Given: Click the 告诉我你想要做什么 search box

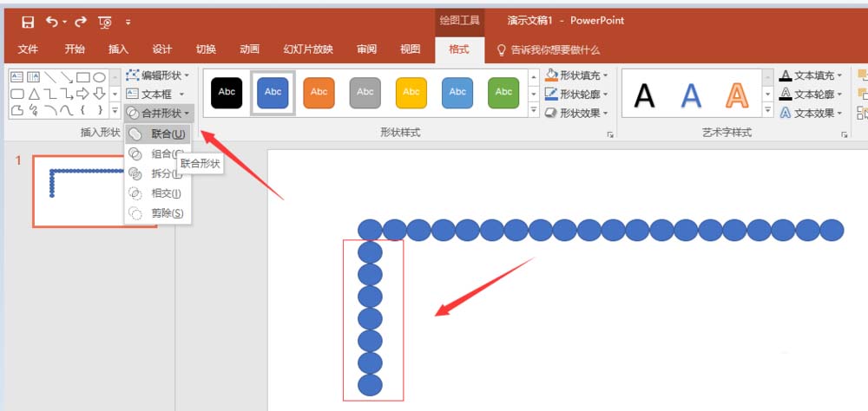Looking at the screenshot, I should coord(549,49).
